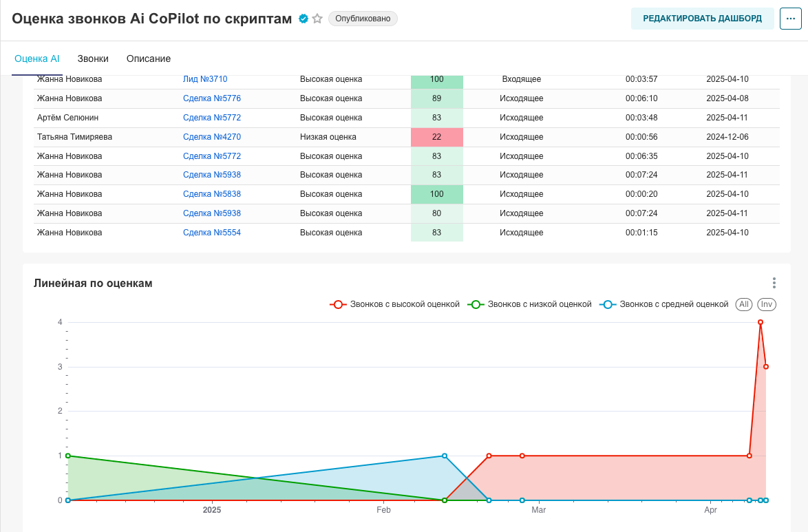Open the Сделка №4270 link
Image resolution: width=808 pixels, height=532 pixels.
pyautogui.click(x=212, y=137)
